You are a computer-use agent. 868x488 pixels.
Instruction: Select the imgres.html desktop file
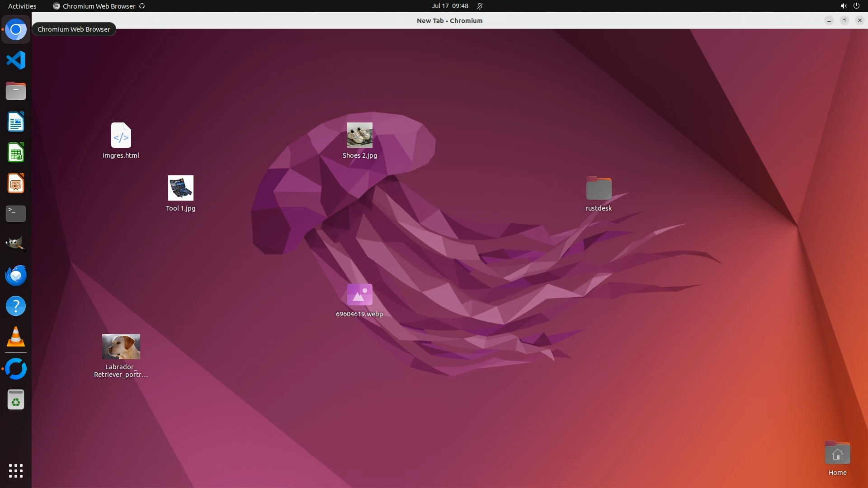point(121,135)
